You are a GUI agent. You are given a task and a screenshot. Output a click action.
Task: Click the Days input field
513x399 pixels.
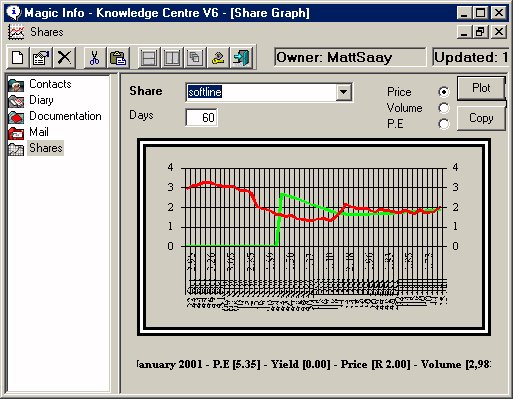pos(201,117)
